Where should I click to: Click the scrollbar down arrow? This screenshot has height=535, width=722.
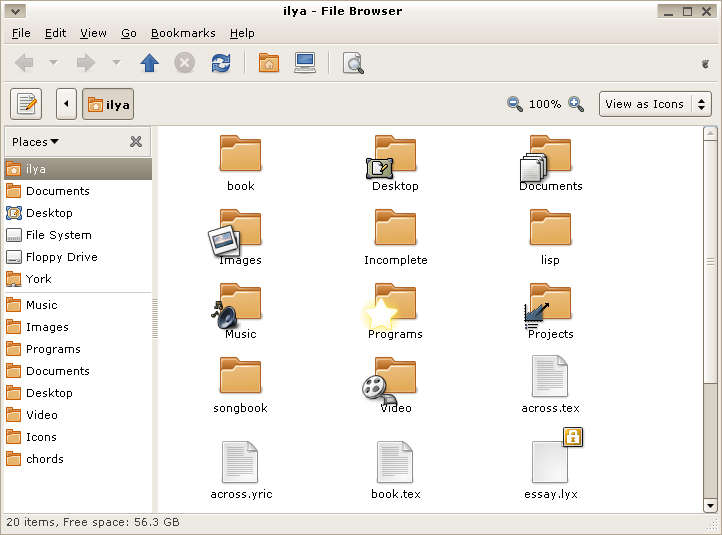710,506
